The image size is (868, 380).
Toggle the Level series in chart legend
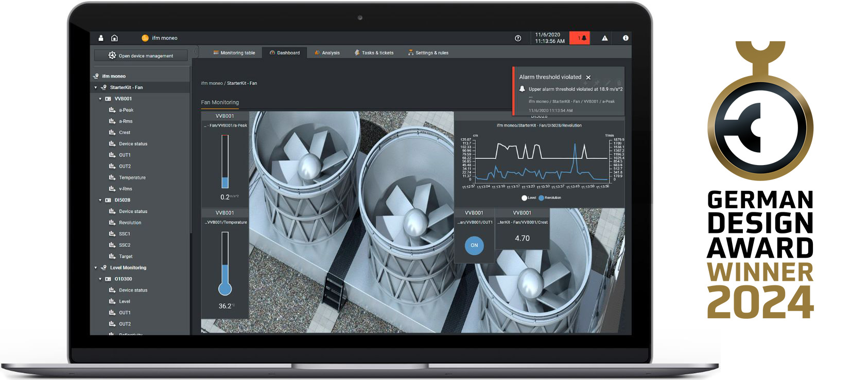pos(529,198)
